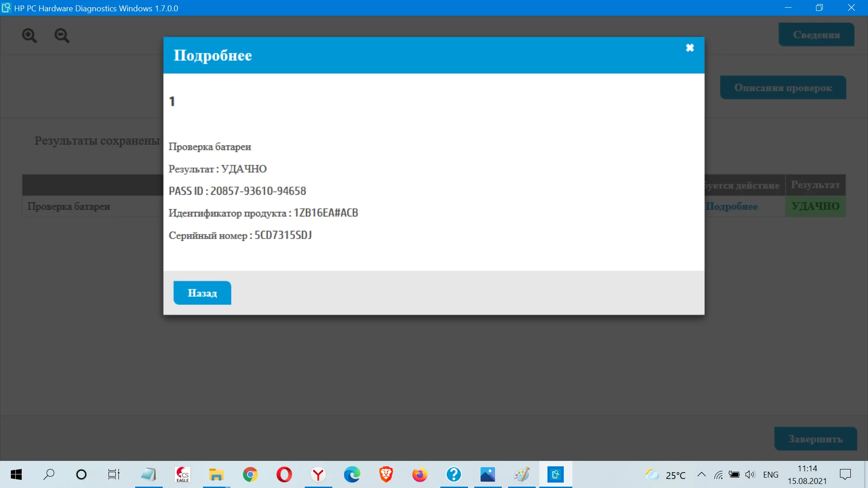Viewport: 868px width, 488px height.
Task: Click the Завершить button
Action: click(x=815, y=439)
